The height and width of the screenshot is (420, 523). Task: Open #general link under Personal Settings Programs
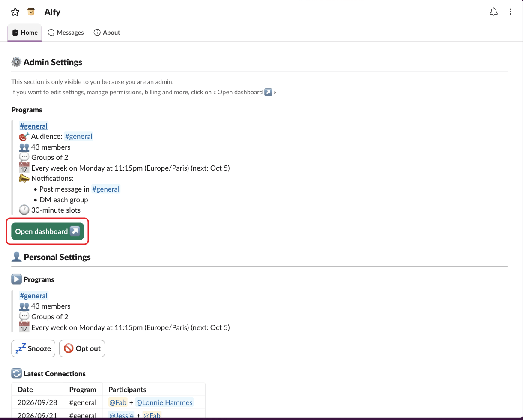(x=34, y=296)
